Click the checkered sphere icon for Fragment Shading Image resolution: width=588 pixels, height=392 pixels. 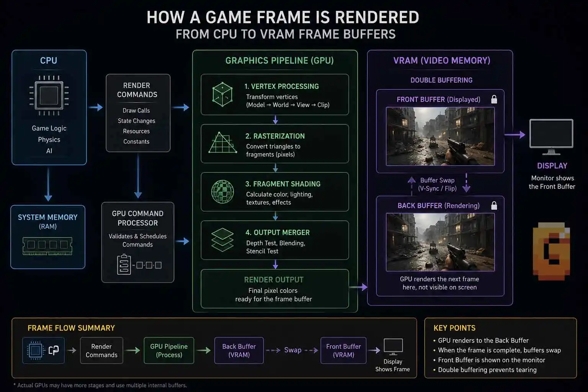click(222, 191)
